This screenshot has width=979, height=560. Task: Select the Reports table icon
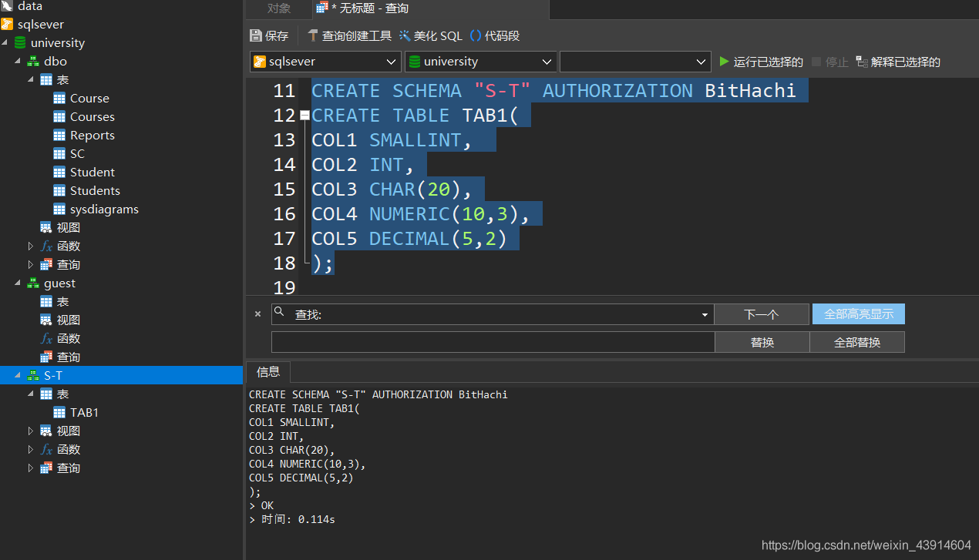(x=59, y=136)
